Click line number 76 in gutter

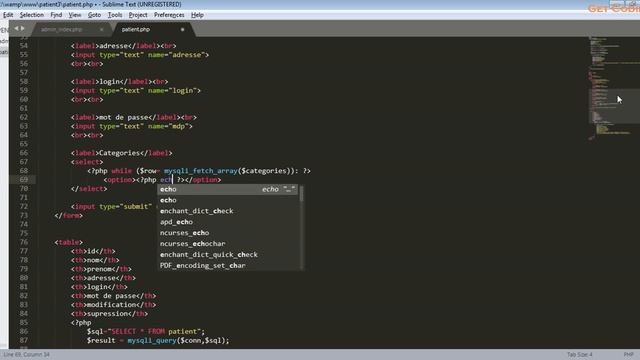coord(24,242)
